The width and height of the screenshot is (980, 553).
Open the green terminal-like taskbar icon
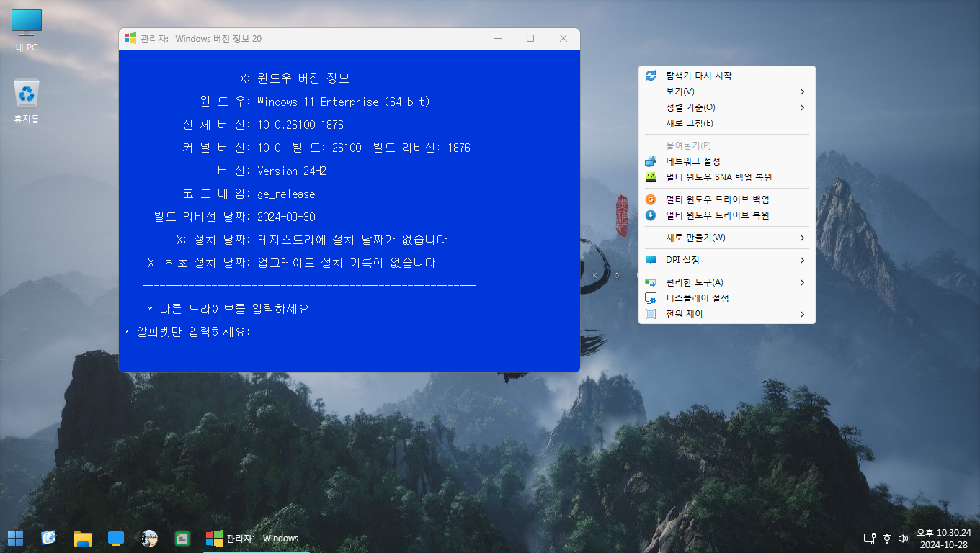(182, 538)
